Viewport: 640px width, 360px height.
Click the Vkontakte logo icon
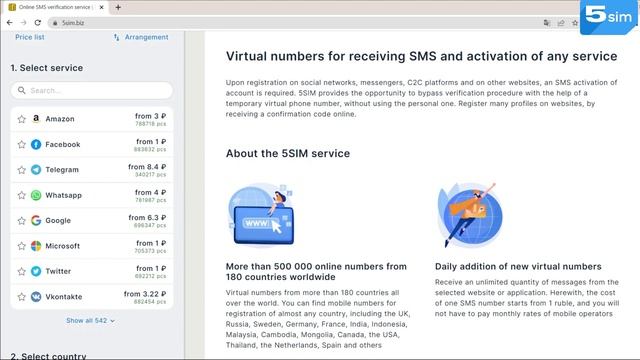point(36,296)
